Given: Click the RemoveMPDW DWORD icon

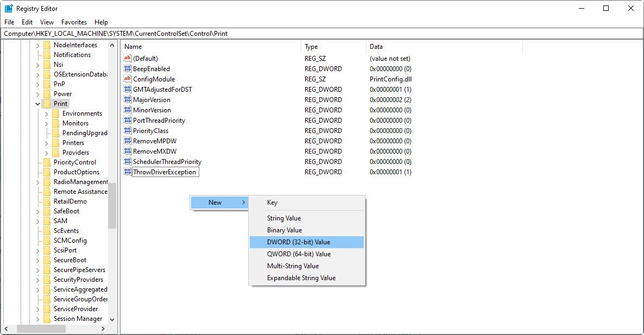Looking at the screenshot, I should coord(127,141).
